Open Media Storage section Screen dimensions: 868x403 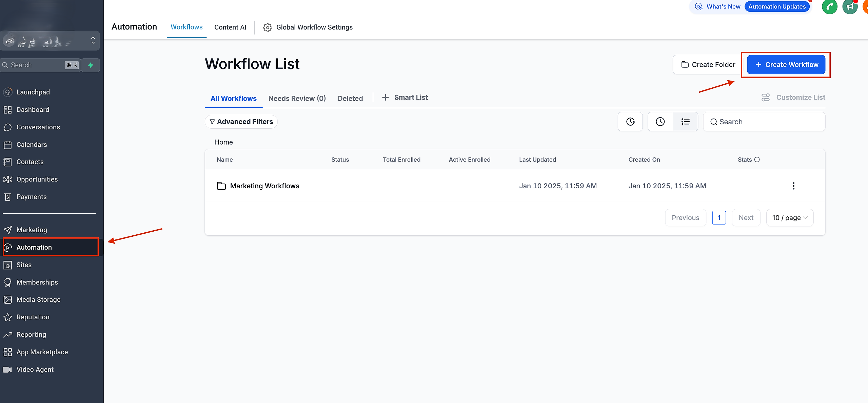click(38, 300)
